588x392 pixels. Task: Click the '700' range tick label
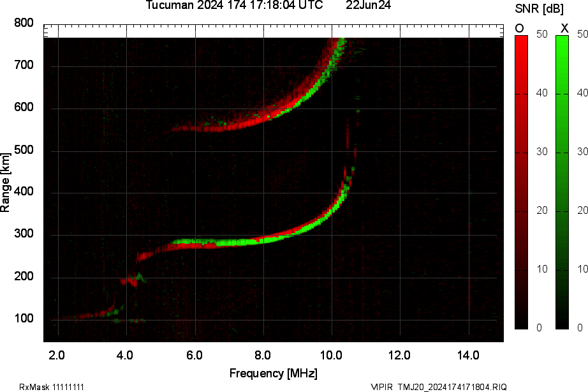point(24,65)
